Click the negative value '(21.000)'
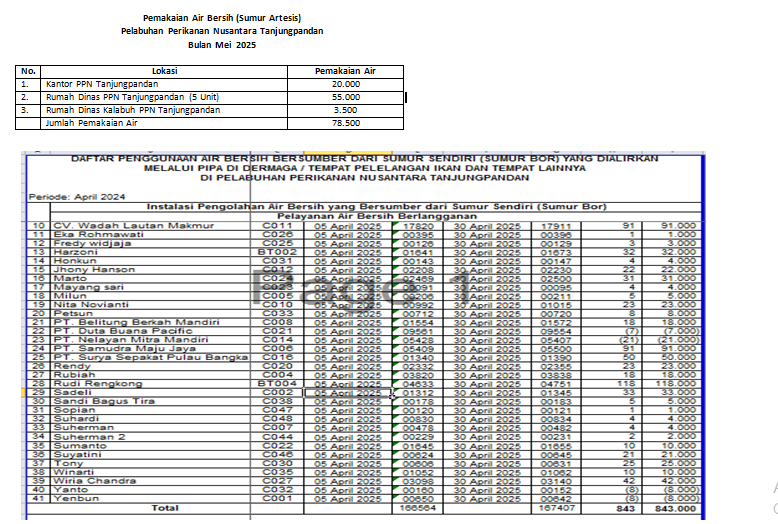Image resolution: width=778 pixels, height=524 pixels. coord(678,340)
